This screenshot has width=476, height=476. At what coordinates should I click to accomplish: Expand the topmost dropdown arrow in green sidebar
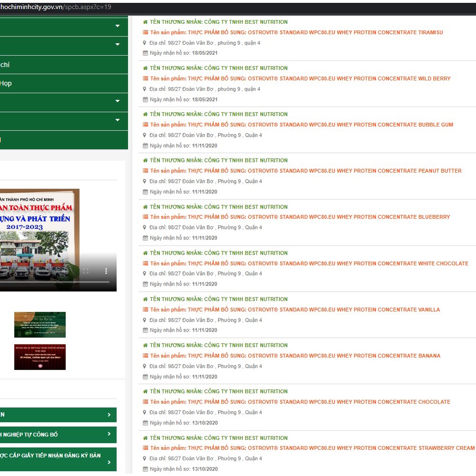tap(118, 26)
